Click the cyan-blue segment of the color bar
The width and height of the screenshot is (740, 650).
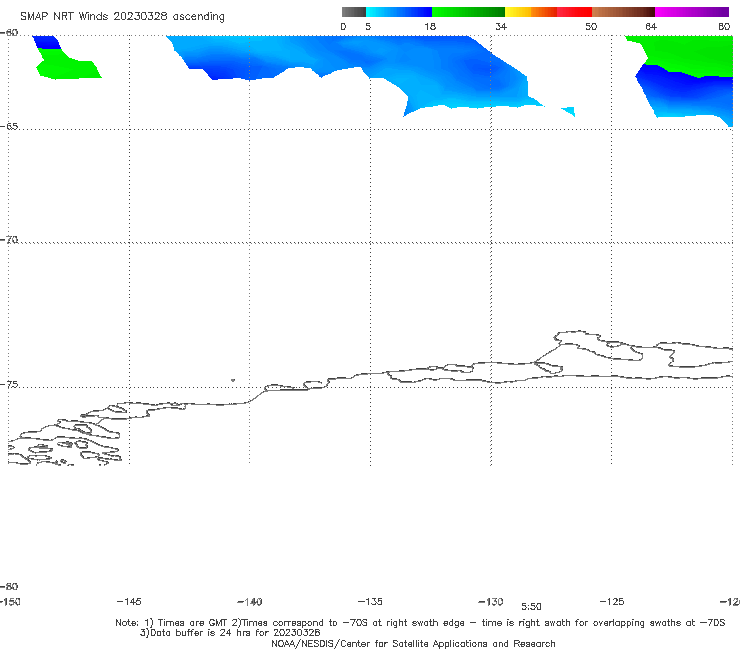pos(399,12)
